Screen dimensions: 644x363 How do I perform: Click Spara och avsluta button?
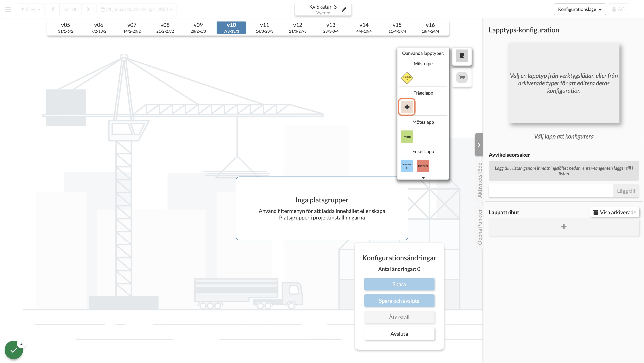(399, 301)
